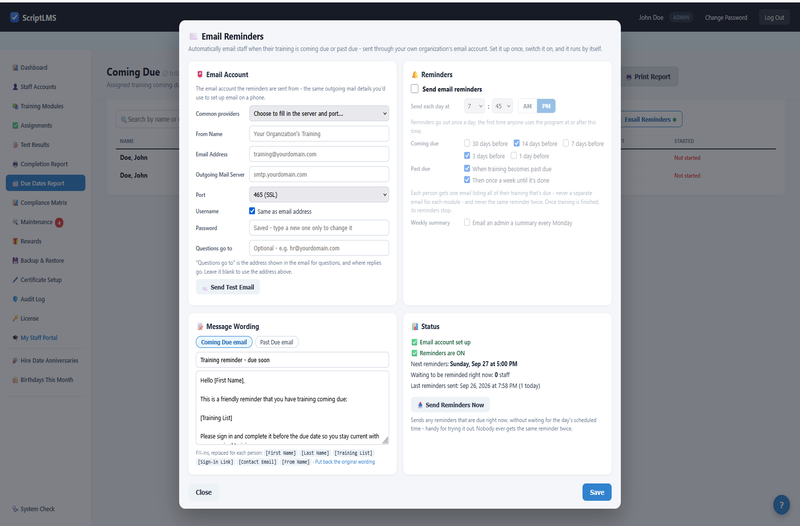Click Change Password link
The image size is (800, 526).
(x=726, y=17)
